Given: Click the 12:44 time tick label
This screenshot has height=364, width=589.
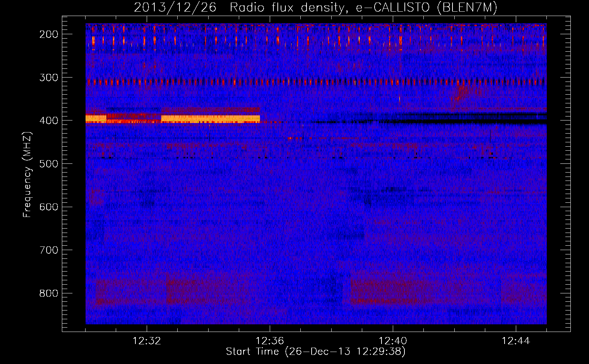Looking at the screenshot, I should click(x=516, y=341).
